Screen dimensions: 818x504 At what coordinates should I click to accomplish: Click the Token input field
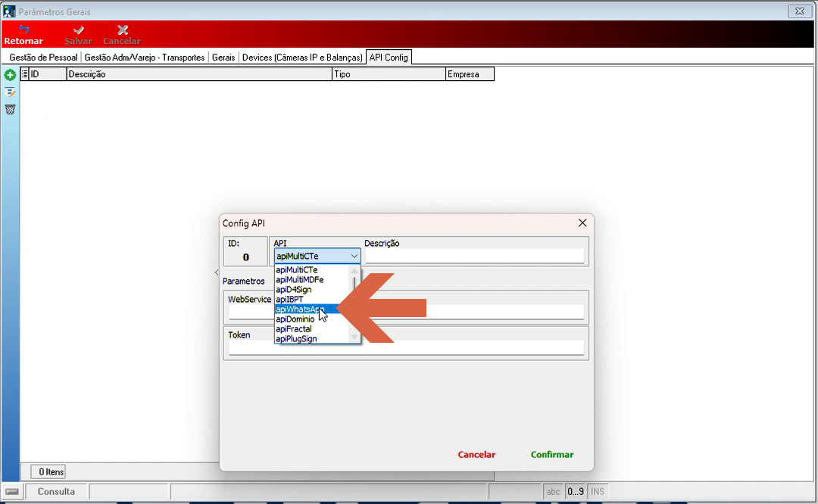pos(407,347)
